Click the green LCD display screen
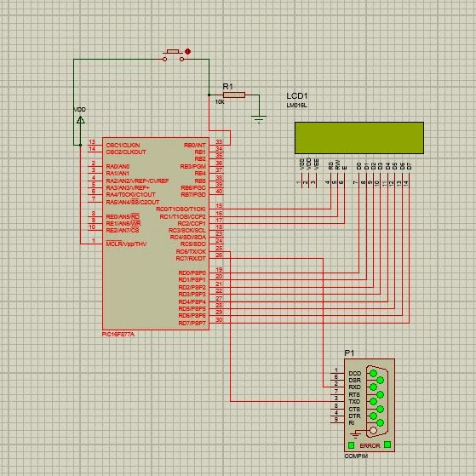Image resolution: width=476 pixels, height=476 pixels. [359, 138]
